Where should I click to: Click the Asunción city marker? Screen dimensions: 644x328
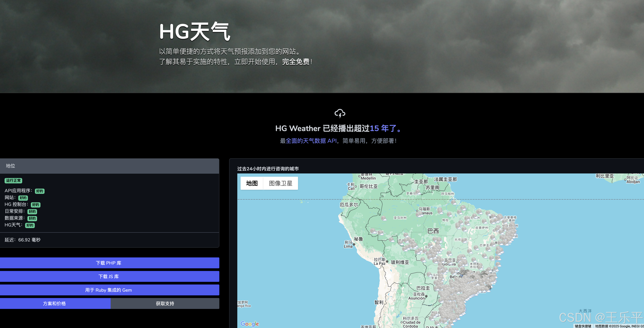(426, 296)
